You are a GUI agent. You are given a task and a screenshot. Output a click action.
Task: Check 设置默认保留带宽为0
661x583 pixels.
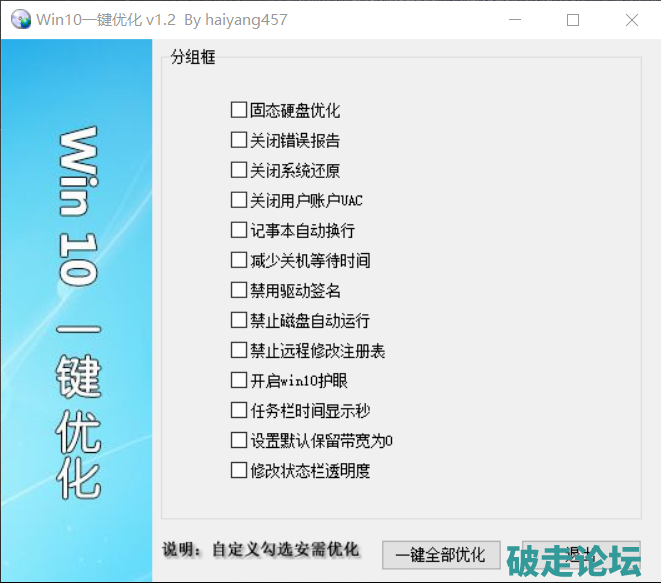[x=239, y=440]
